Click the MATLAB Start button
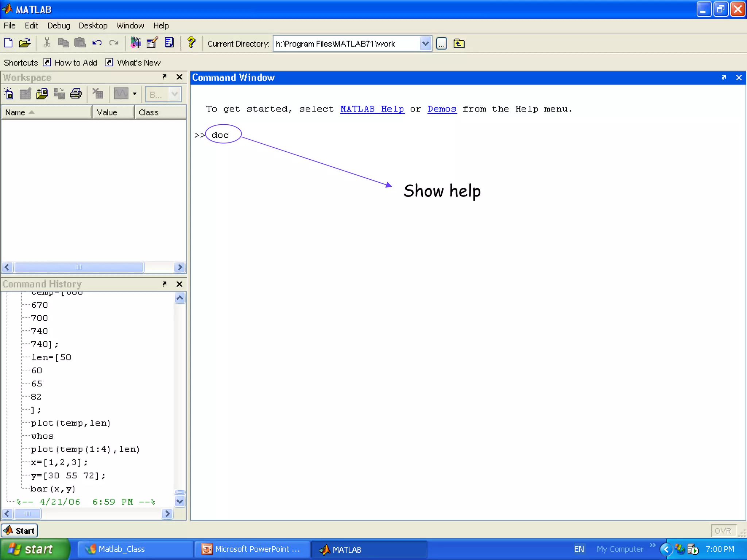The height and width of the screenshot is (560, 747). [19, 530]
